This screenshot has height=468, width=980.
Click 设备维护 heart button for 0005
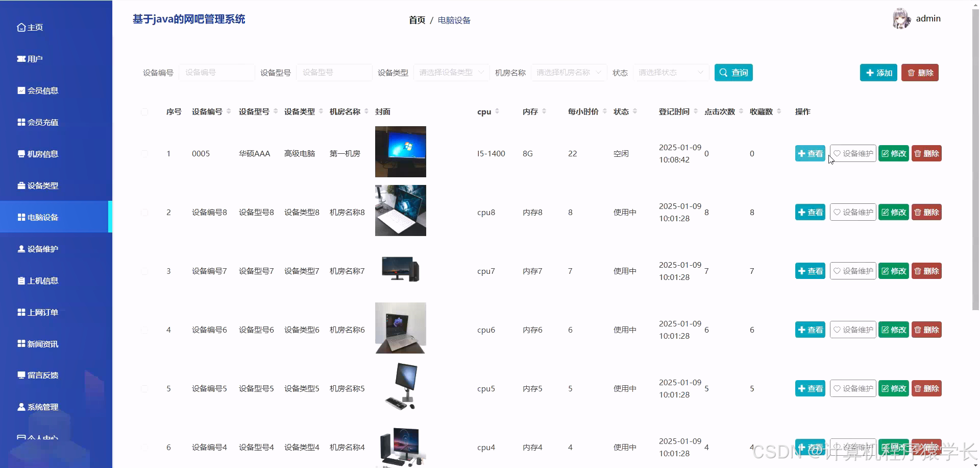(x=853, y=153)
